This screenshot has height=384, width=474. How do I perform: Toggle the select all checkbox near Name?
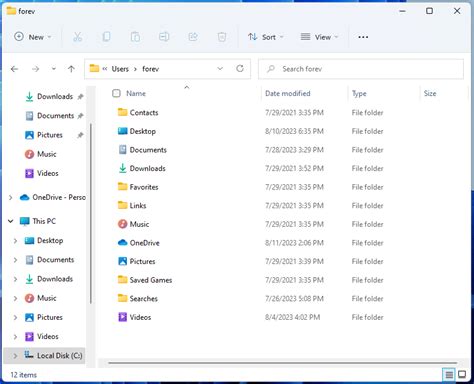(x=116, y=93)
